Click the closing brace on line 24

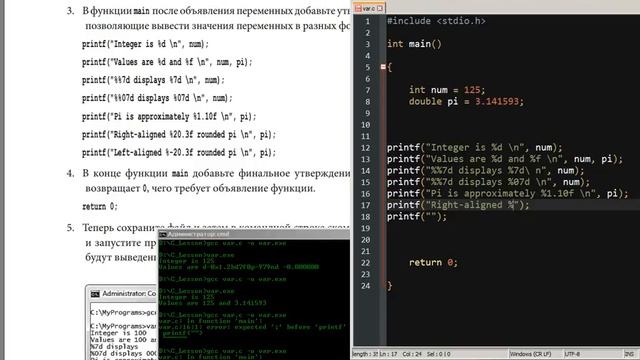(x=389, y=286)
